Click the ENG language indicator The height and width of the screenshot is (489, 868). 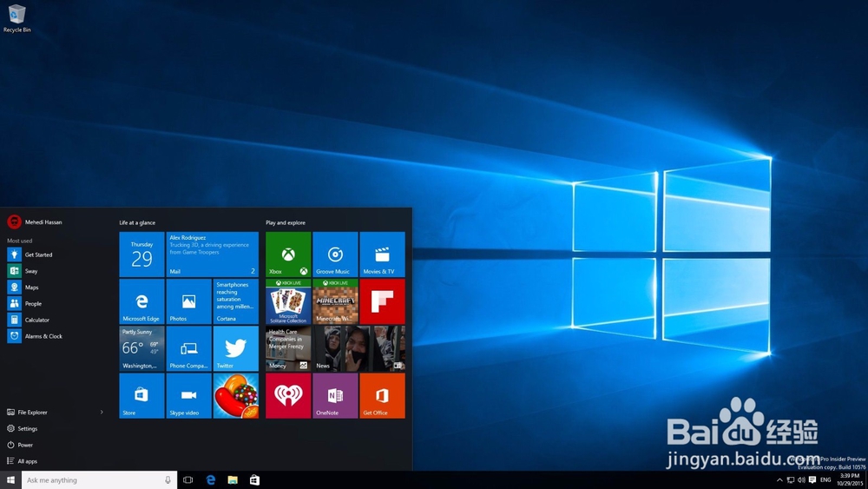coord(825,480)
